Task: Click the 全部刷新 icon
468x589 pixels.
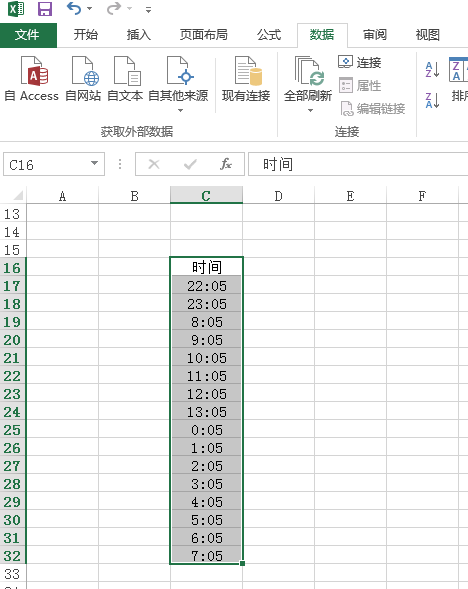Action: pyautogui.click(x=308, y=71)
